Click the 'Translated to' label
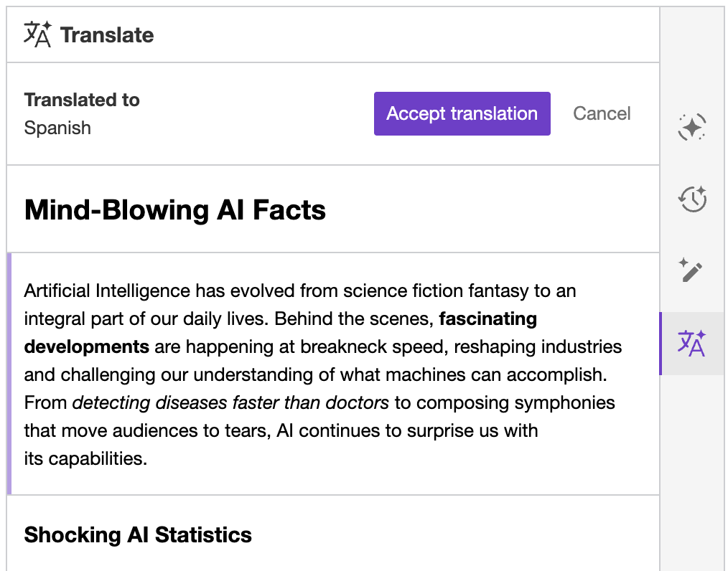Viewport: 728px width, 571px height. click(x=81, y=100)
